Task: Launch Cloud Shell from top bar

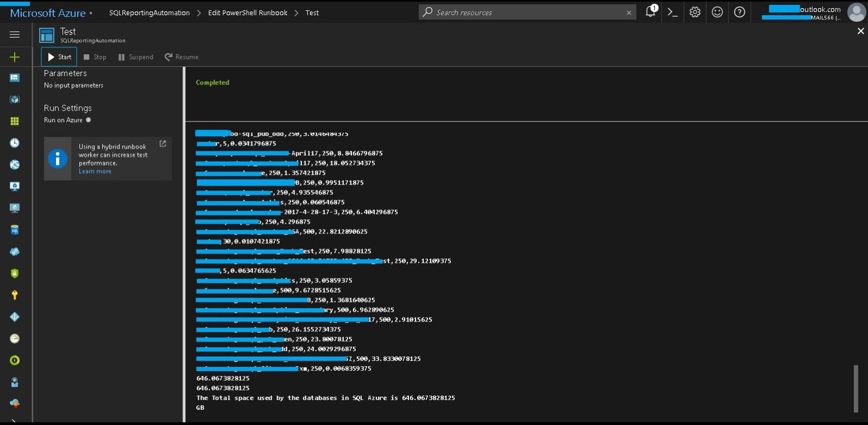Action: [x=672, y=12]
